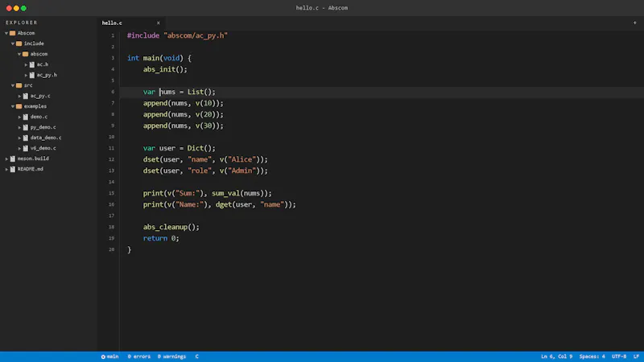The height and width of the screenshot is (362, 644).
Task: Collapse the src folder arrow
Action: (x=13, y=85)
